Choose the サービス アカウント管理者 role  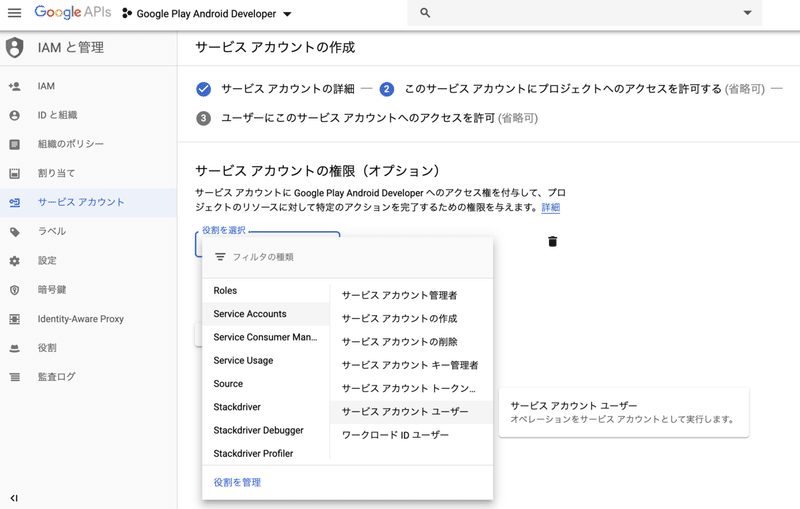point(411,295)
